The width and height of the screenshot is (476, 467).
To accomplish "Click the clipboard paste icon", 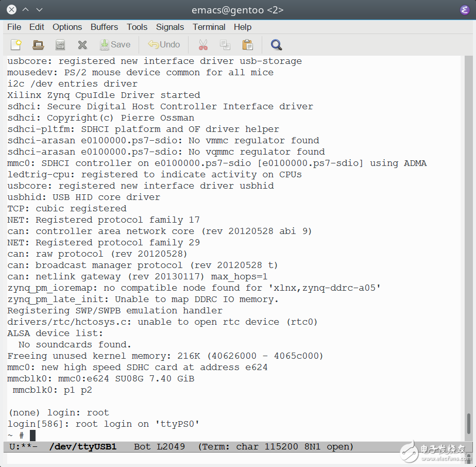I will pyautogui.click(x=247, y=45).
